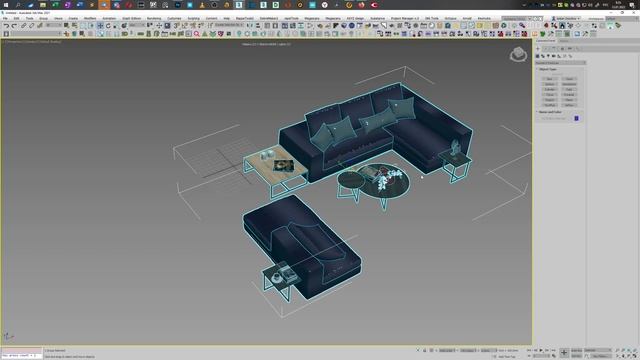Toggle the Selection Lock in status bar
Viewport: 640px width, 360px height.
pos(424,350)
